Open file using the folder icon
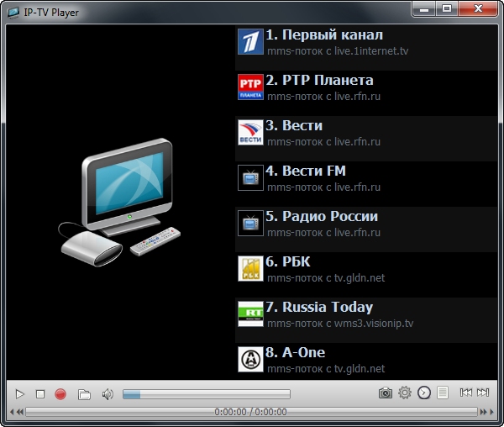This screenshot has height=427, width=504. [x=84, y=393]
